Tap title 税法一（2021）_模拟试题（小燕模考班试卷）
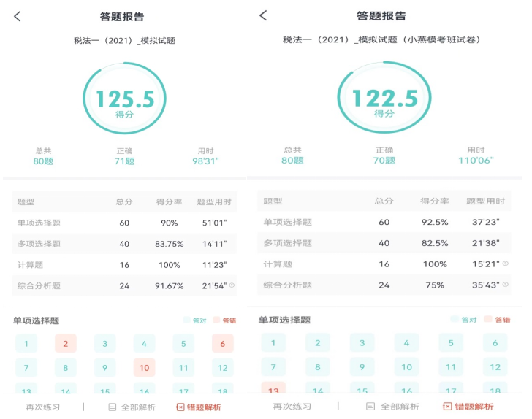 (x=381, y=39)
